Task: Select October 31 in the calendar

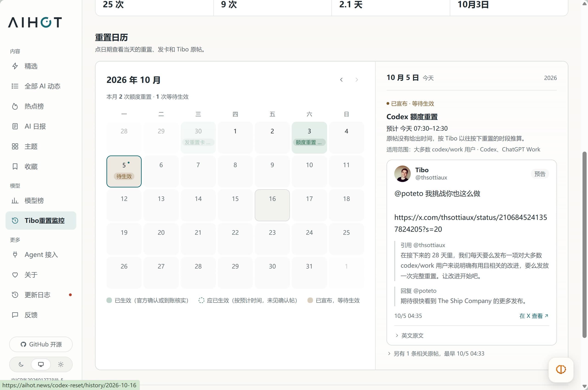Action: [309, 273]
